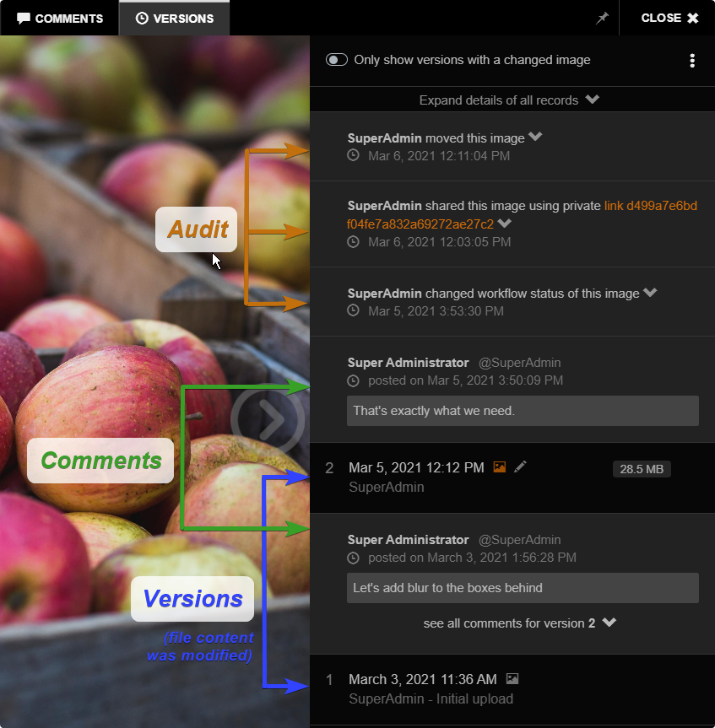Screen dimensions: 715x728
Task: Expand the workflow status change record
Action: (650, 292)
